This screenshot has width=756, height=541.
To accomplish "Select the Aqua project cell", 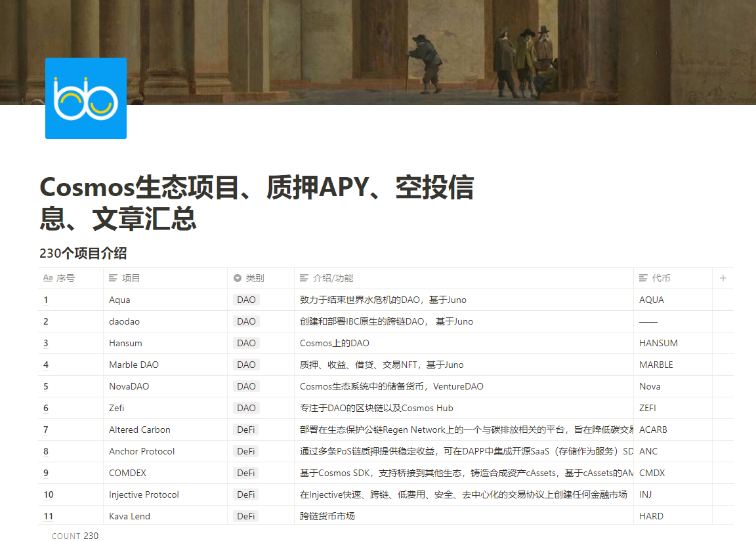I will 165,300.
